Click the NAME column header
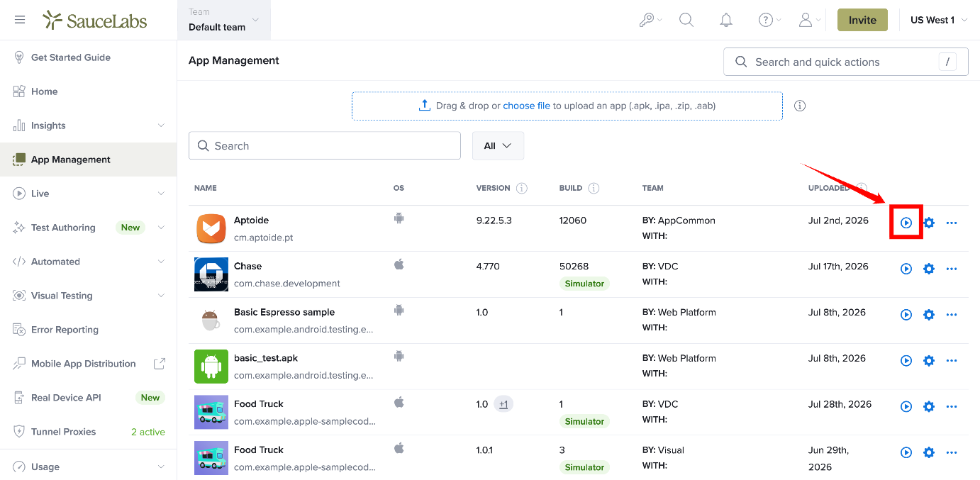The height and width of the screenshot is (480, 980). click(x=206, y=188)
